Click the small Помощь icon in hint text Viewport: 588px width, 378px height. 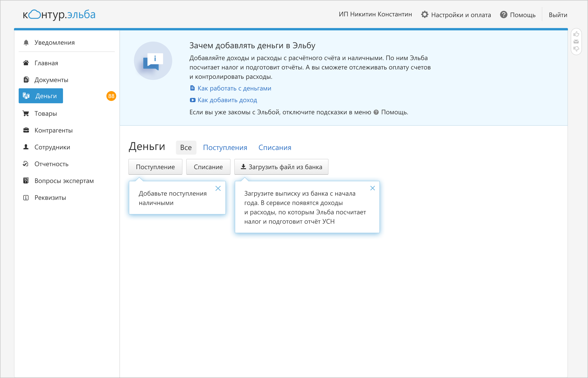(x=376, y=112)
